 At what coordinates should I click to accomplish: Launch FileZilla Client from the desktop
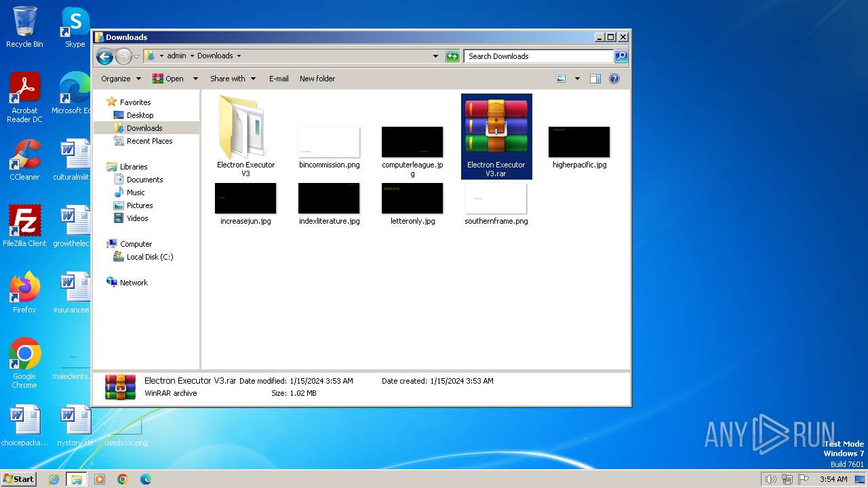24,226
